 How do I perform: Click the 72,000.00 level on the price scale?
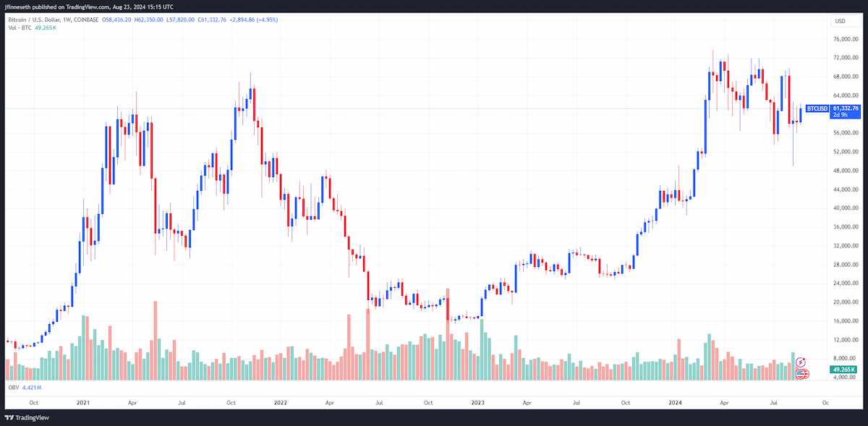846,58
